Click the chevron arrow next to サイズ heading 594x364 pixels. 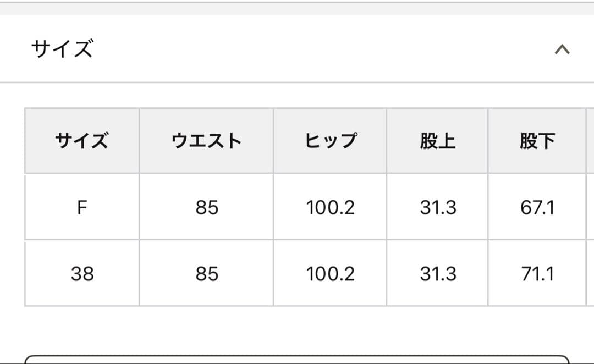pos(560,49)
